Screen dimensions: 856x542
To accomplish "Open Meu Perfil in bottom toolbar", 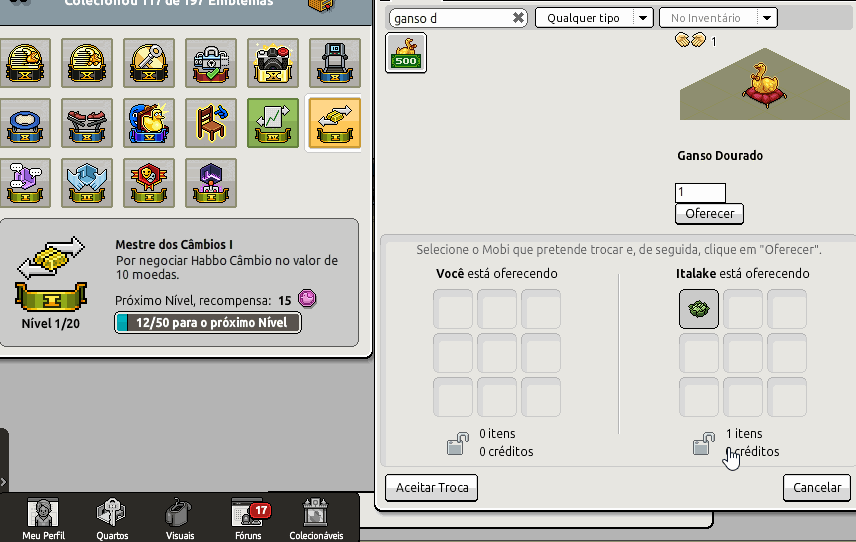I will click(43, 519).
